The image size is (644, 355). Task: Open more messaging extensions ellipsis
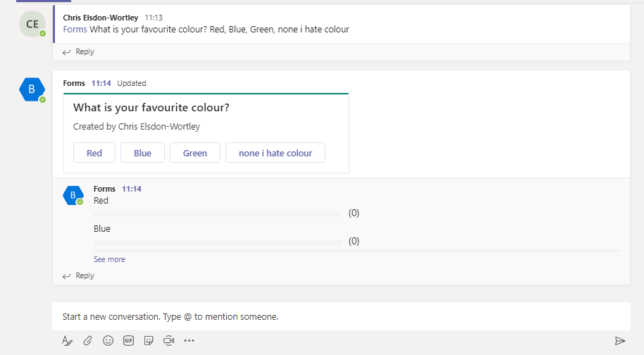(x=189, y=340)
